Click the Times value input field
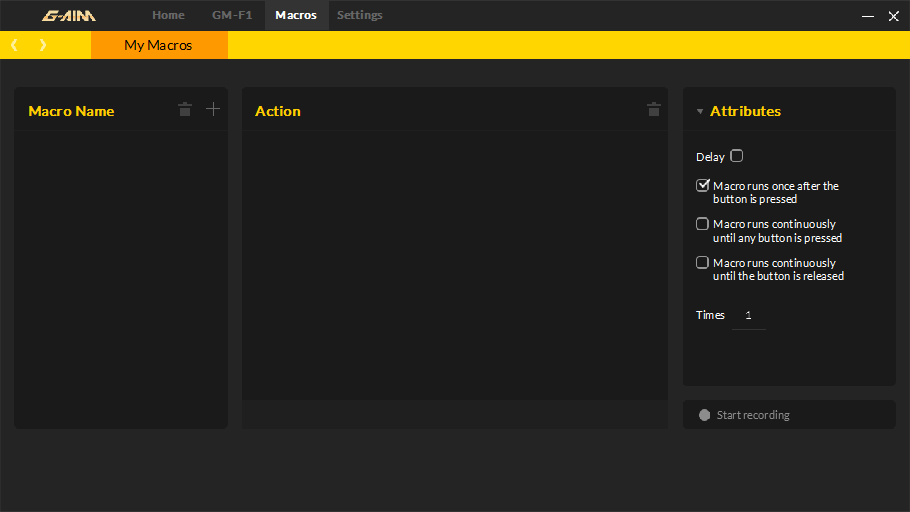The image size is (910, 512). point(749,316)
